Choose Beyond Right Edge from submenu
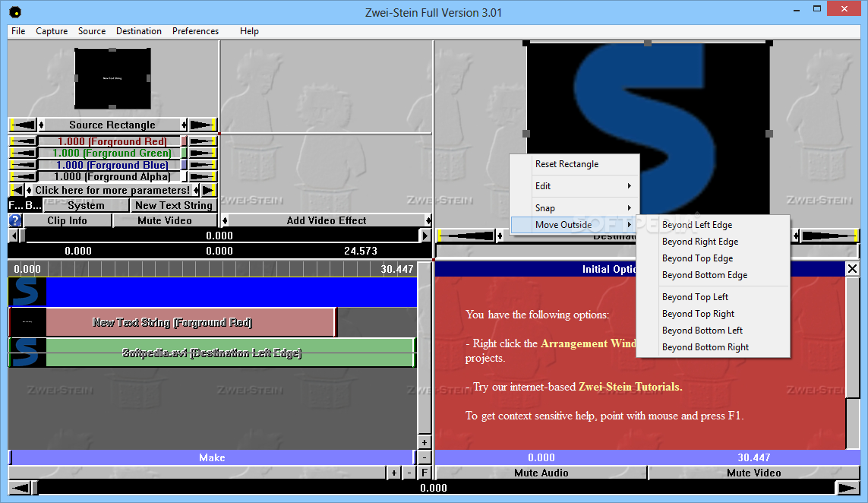Viewport: 868px width, 503px height. [x=713, y=242]
